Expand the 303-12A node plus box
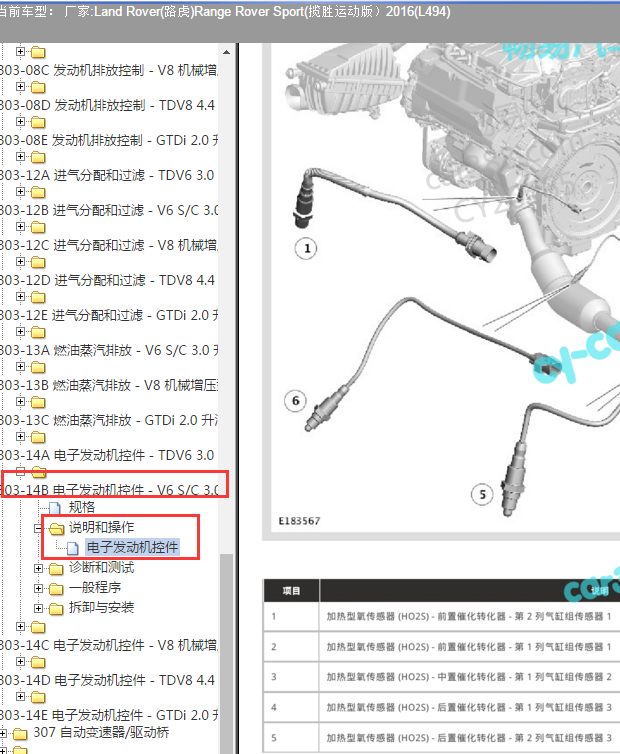 [20, 157]
